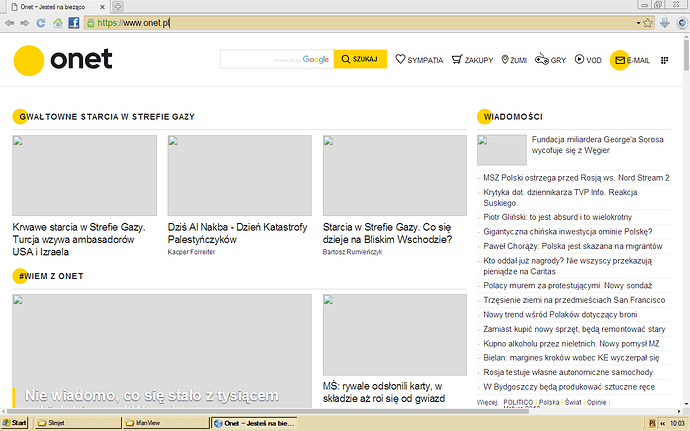This screenshot has height=431, width=690.
Task: Open the new tab button
Action: click(x=118, y=7)
